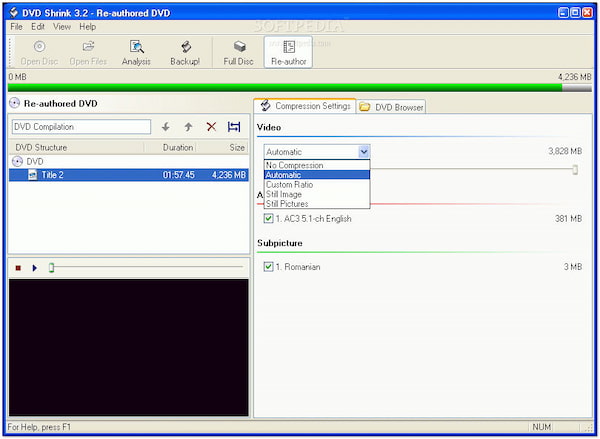Screen dimensions: 600x439
Task: Open the Help menu
Action: (88, 27)
